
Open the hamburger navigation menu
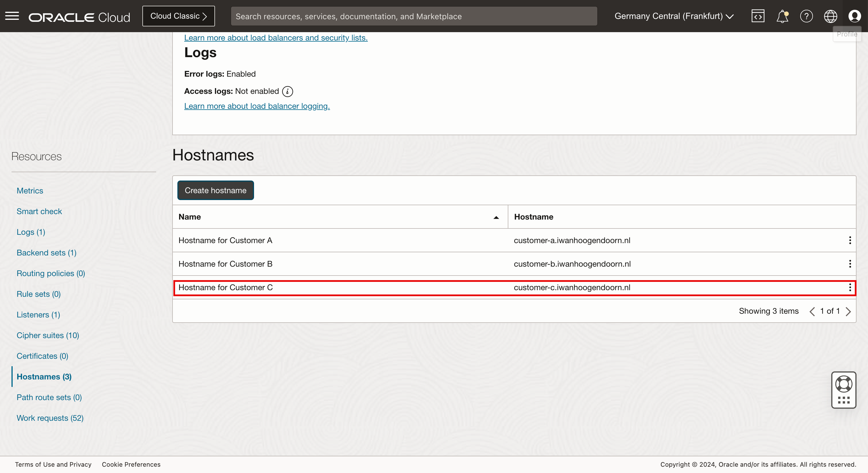(12, 16)
